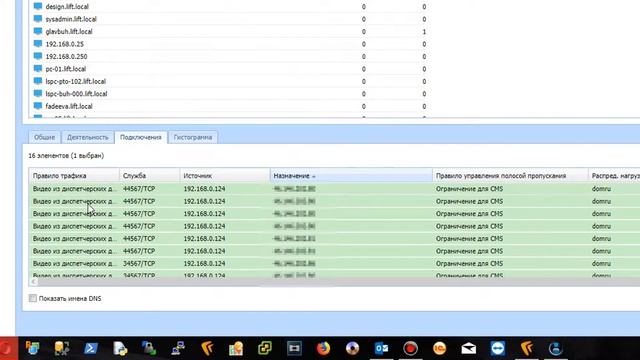640x360 pixels.
Task: Open the 1C application taskbar icon
Action: [x=440, y=348]
